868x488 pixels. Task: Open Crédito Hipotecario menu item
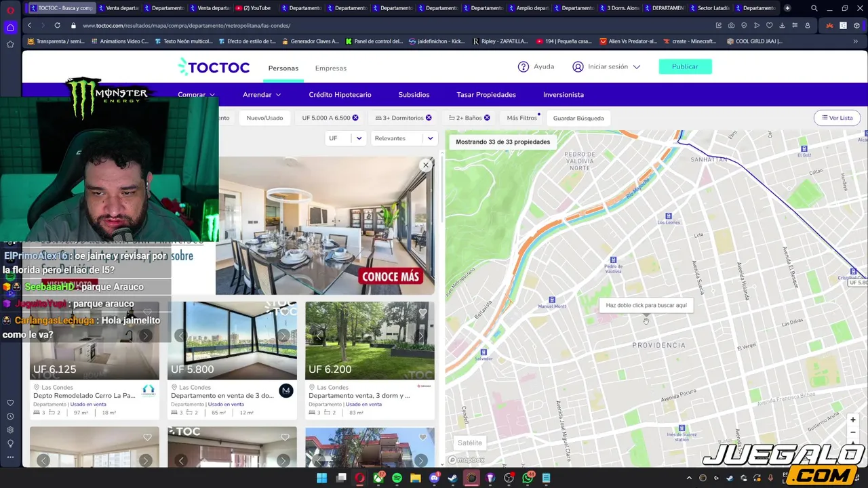tap(340, 95)
